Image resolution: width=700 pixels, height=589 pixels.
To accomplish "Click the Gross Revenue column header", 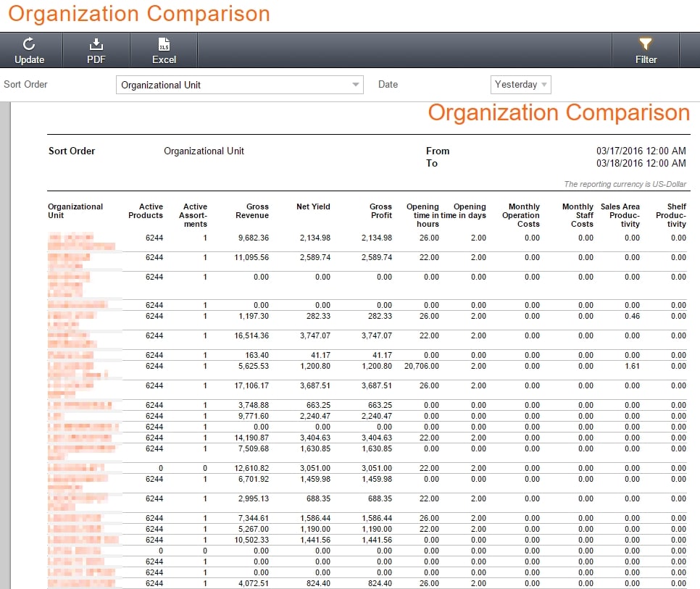I will pos(252,211).
